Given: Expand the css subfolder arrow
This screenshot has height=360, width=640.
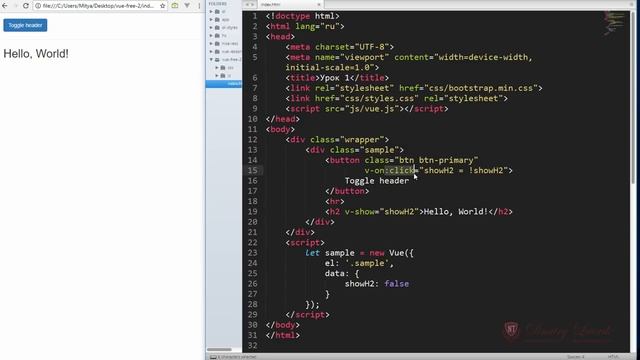Looking at the screenshot, I should click(217, 68).
